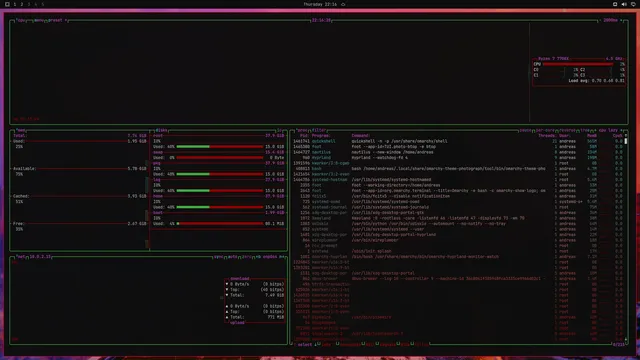Click scroll-up arrow of proc list scrollbar
The image size is (640, 360).
click(x=626, y=136)
